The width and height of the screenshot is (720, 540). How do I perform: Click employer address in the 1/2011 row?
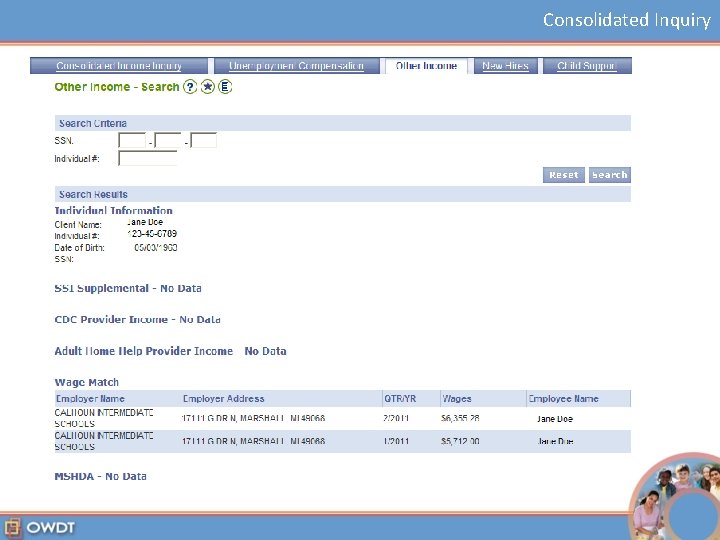point(253,441)
